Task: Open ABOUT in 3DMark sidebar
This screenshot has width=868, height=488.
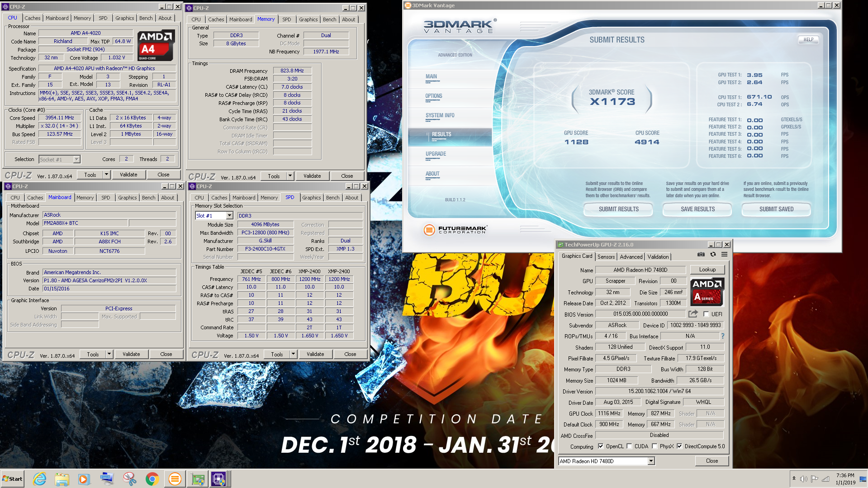Action: point(432,174)
